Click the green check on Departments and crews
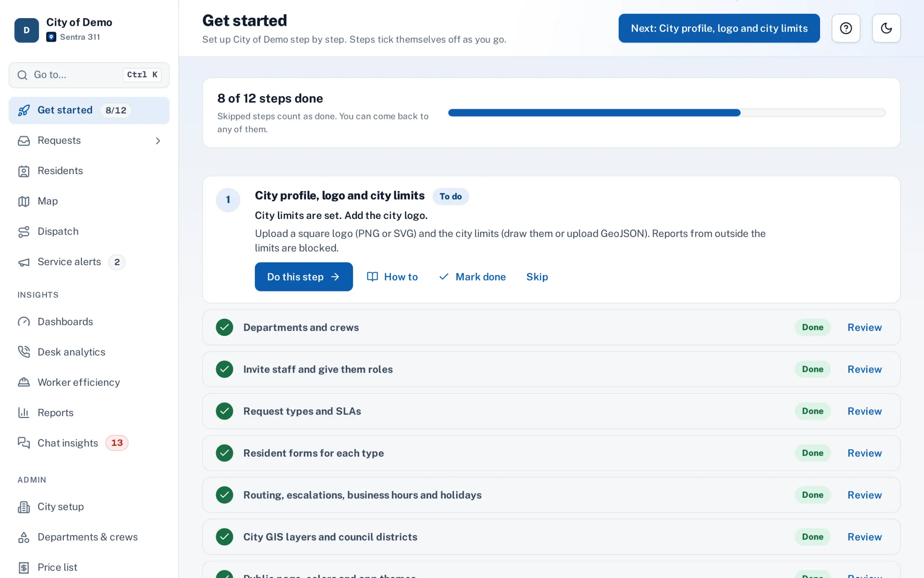This screenshot has width=924, height=578. (x=224, y=327)
